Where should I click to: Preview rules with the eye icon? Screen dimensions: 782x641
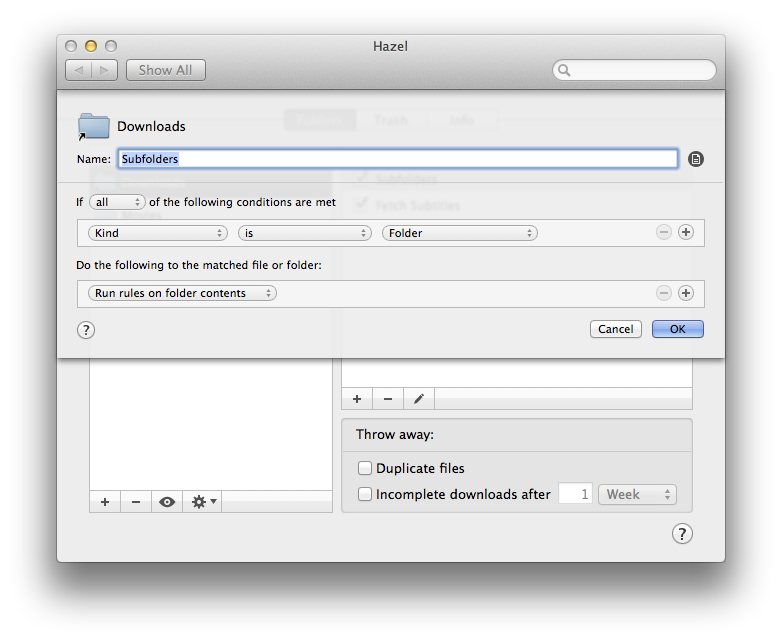[167, 501]
